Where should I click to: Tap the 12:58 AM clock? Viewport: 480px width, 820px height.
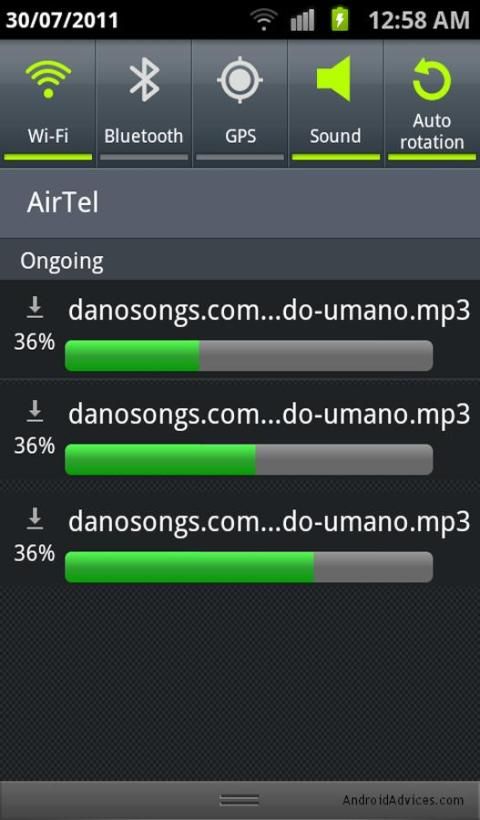(x=419, y=20)
